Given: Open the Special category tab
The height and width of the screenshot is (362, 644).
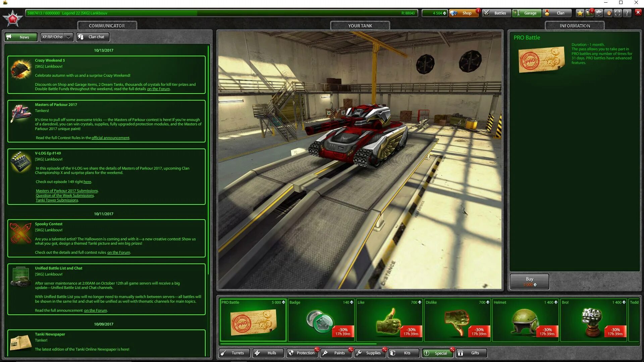Looking at the screenshot, I should (x=438, y=353).
